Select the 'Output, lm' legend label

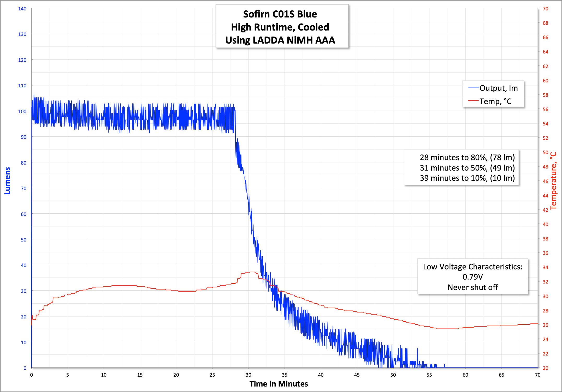click(x=499, y=88)
